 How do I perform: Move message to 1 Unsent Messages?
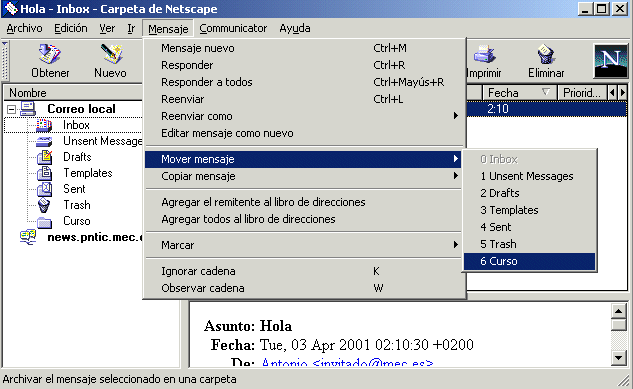530,176
